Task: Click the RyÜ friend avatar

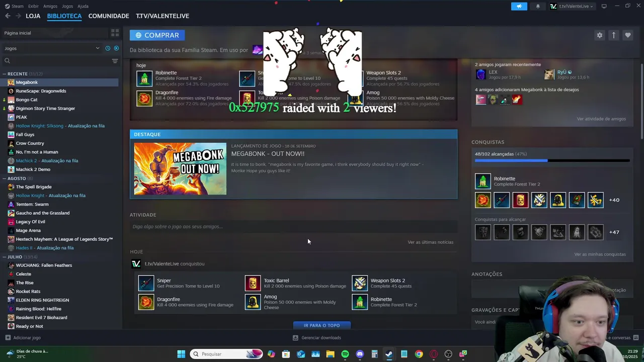Action: coord(549,74)
